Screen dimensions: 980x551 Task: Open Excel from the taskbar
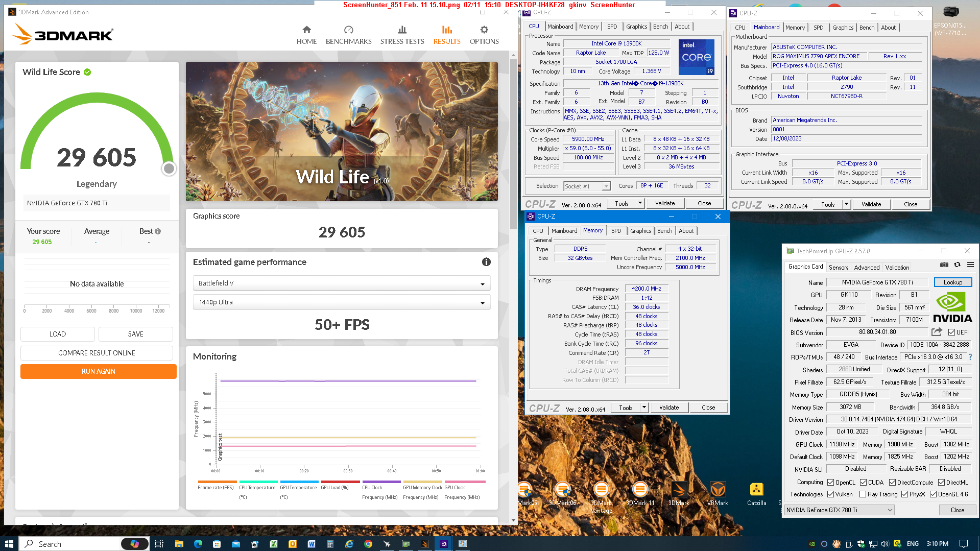click(x=274, y=544)
